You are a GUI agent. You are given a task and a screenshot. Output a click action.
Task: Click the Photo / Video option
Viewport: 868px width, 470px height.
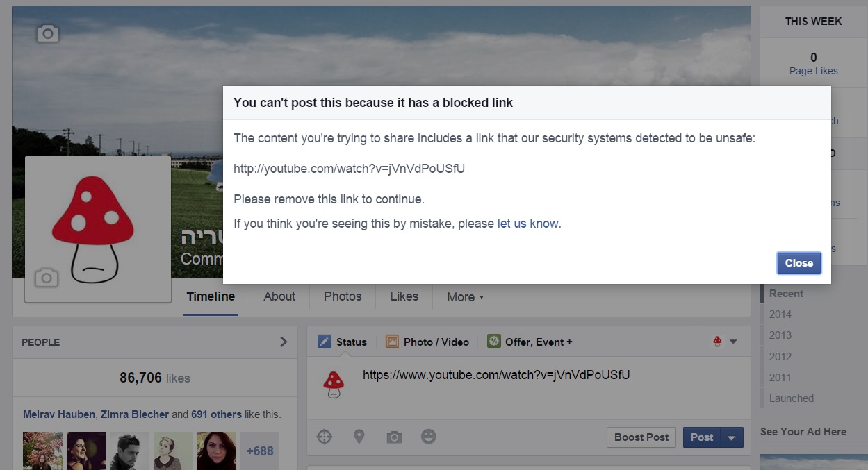coord(427,342)
